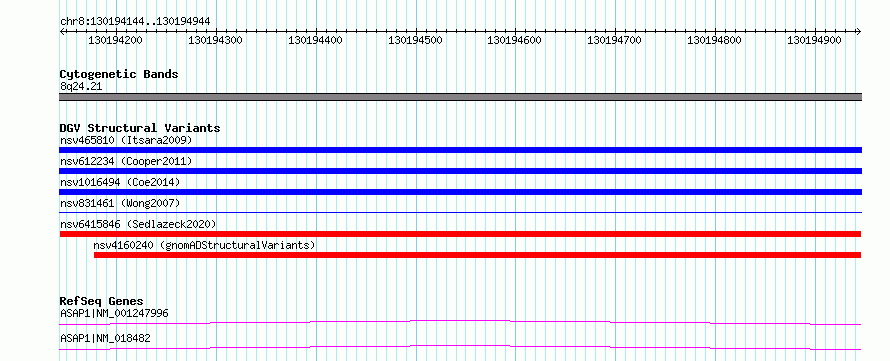
Task: Click ruler position 130194500
Action: 415,41
